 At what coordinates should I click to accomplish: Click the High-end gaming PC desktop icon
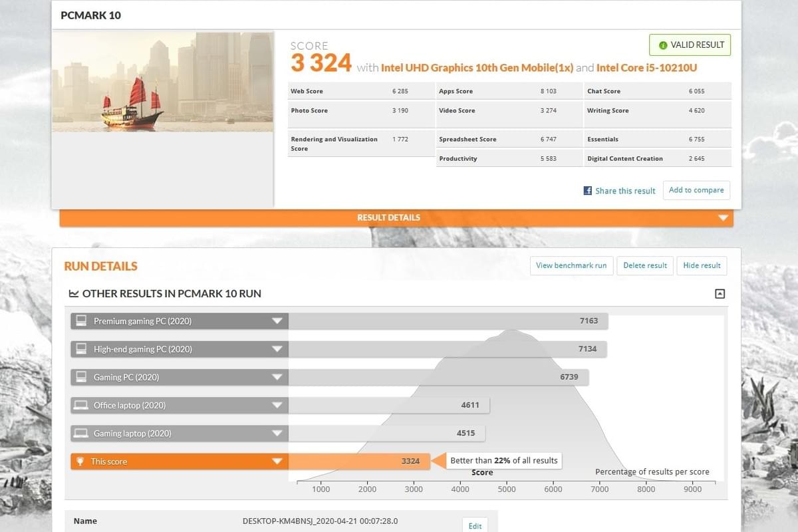pyautogui.click(x=81, y=348)
